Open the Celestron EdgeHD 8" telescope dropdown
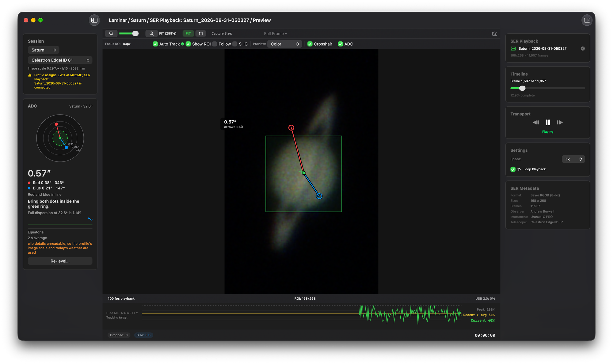Screen dimensions: 613x364 (60, 60)
